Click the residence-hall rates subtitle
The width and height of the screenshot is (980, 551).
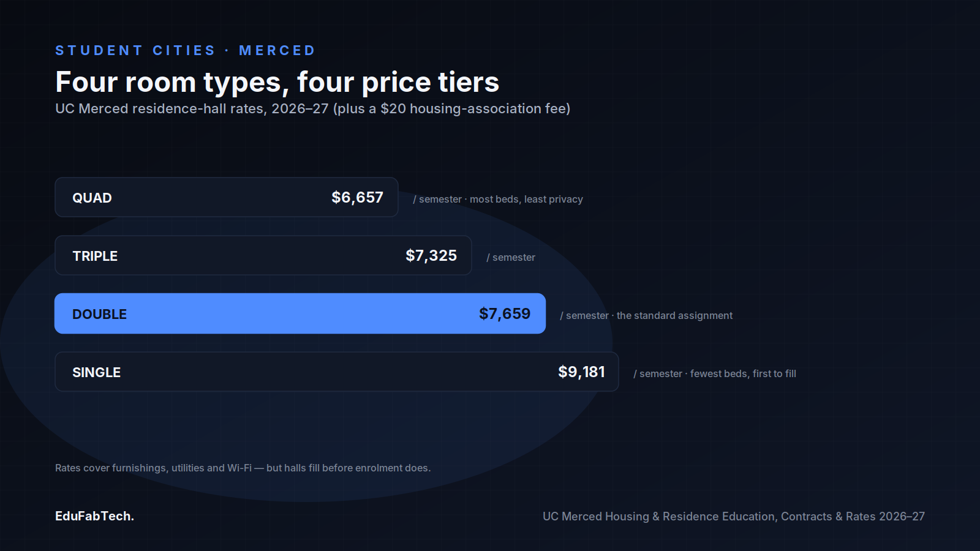(x=312, y=108)
